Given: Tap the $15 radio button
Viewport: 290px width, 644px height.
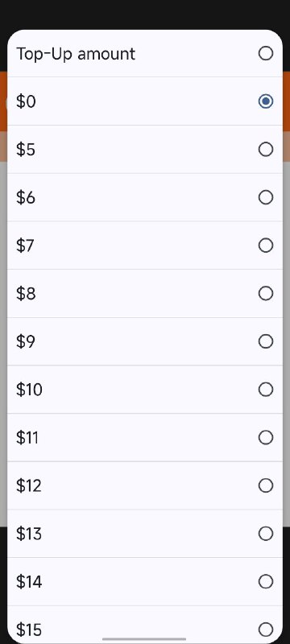Looking at the screenshot, I should [266, 630].
